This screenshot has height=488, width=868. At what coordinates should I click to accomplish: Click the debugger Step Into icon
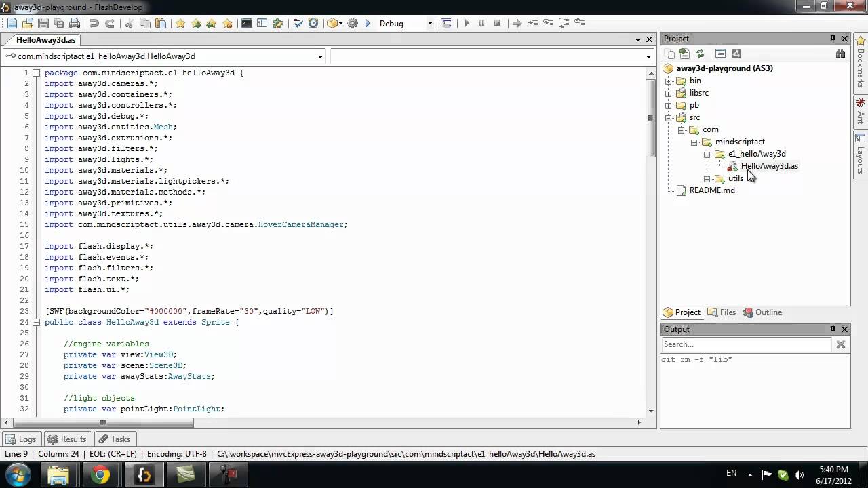click(533, 23)
